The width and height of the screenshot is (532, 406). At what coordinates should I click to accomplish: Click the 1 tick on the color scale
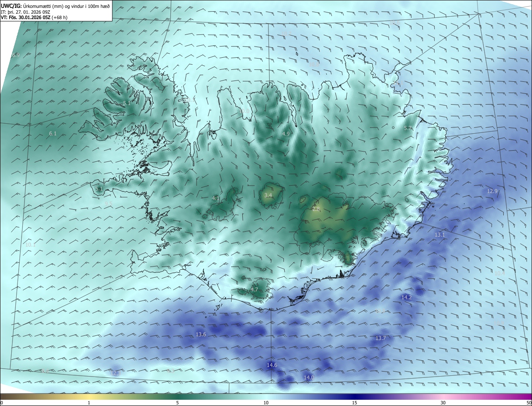click(89, 403)
